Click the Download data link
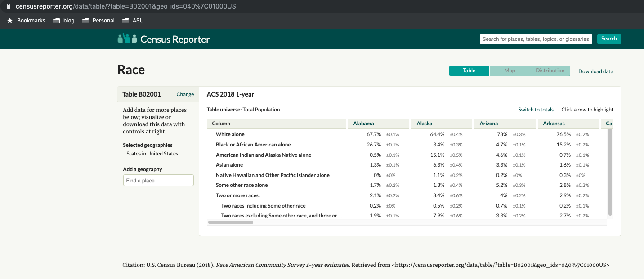 click(595, 71)
